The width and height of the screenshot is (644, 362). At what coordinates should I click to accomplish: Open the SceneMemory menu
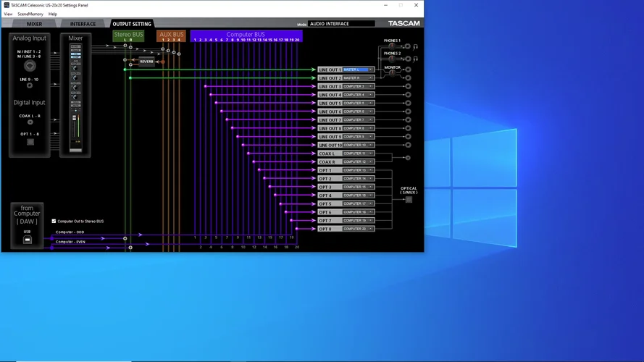[x=30, y=14]
